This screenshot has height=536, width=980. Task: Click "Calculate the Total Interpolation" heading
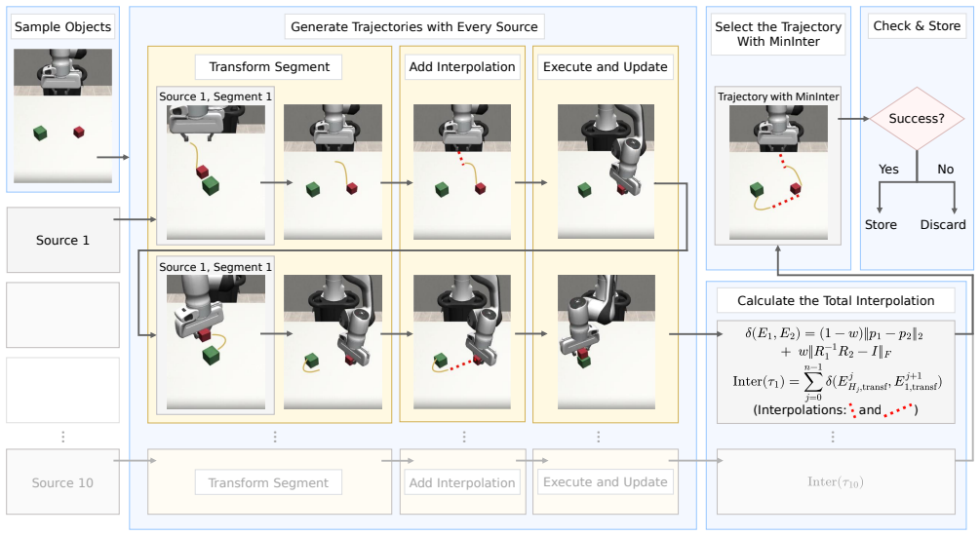point(836,300)
